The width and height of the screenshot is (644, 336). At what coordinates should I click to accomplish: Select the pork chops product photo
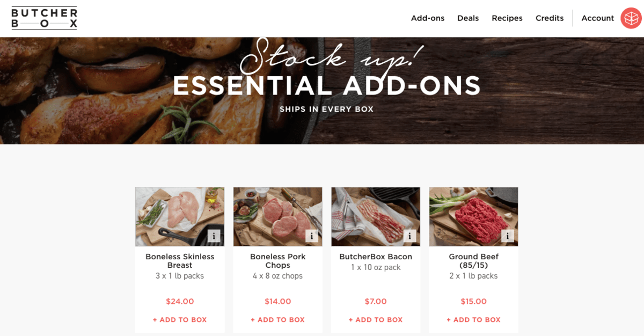(x=278, y=217)
